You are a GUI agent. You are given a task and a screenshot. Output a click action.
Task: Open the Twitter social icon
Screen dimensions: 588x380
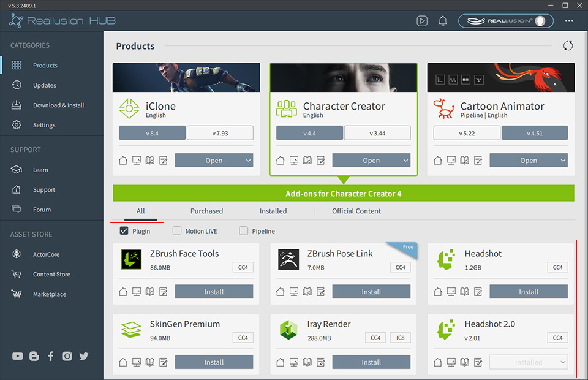pos(84,356)
